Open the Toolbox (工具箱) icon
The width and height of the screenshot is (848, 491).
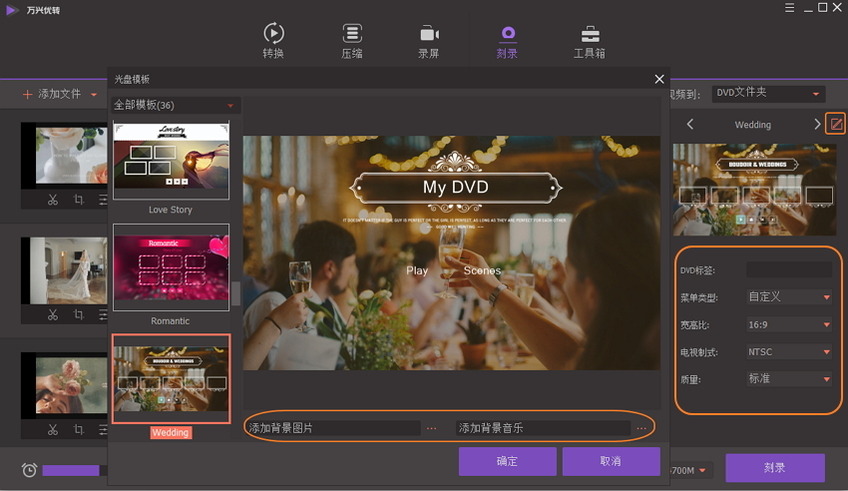click(x=589, y=35)
